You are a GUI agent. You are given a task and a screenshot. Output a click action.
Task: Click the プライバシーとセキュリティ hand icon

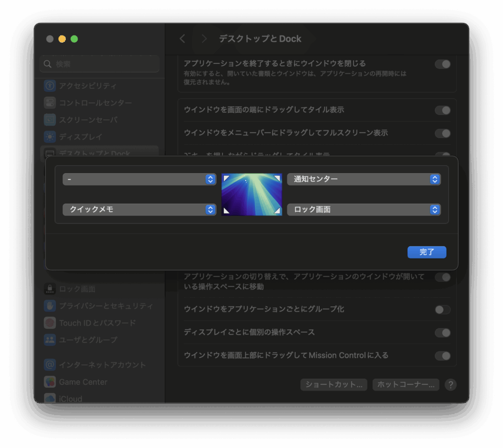50,306
